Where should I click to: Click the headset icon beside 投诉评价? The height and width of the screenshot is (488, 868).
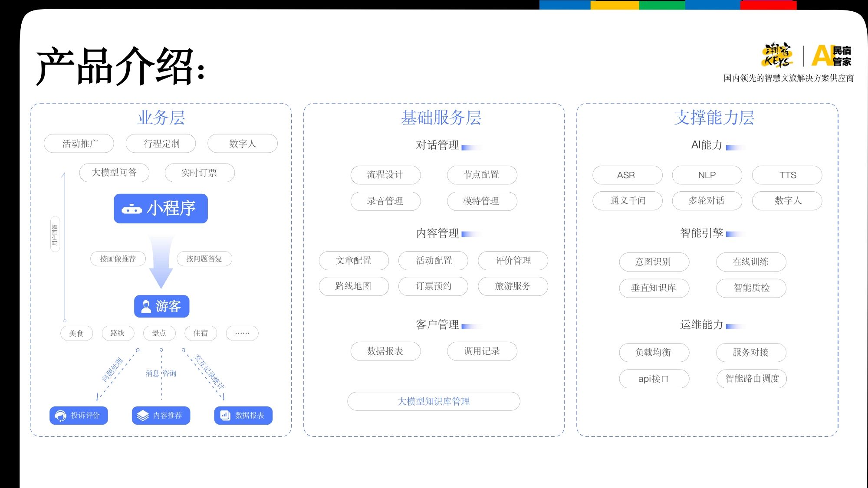click(x=61, y=416)
